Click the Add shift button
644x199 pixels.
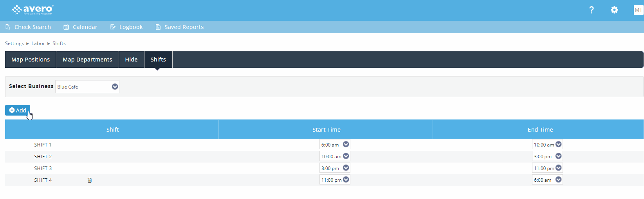coord(18,110)
